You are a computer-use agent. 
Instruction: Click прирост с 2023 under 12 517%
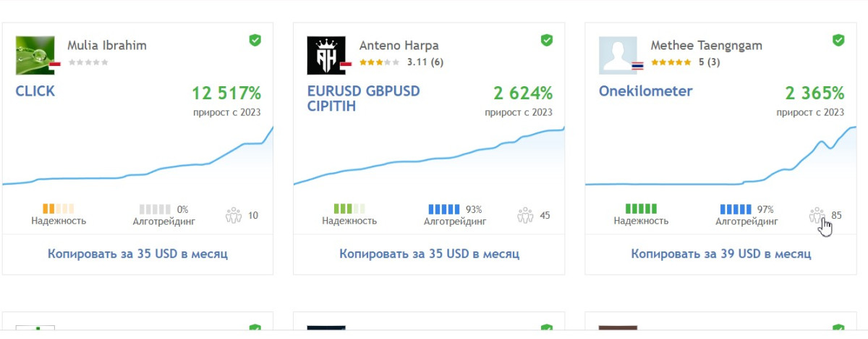[x=227, y=112]
